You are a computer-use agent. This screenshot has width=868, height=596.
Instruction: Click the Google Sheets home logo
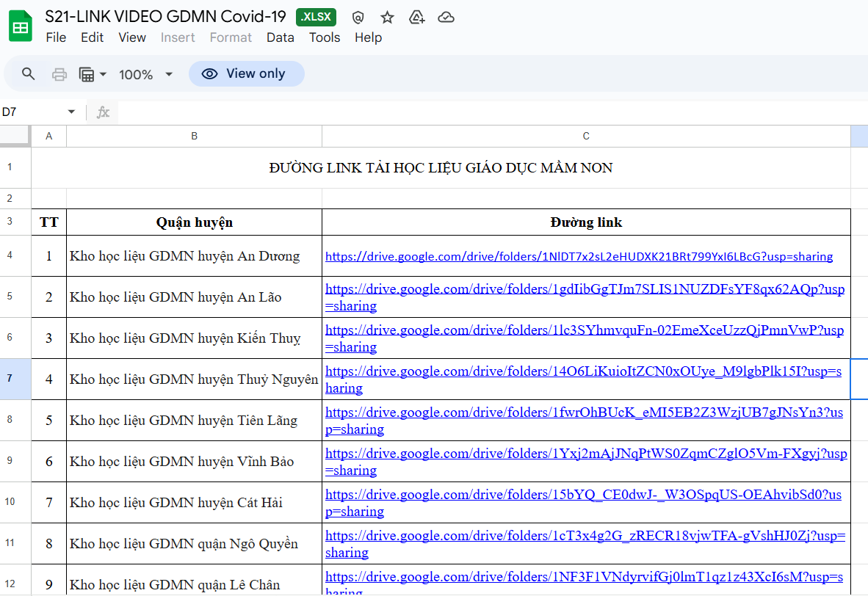coord(21,27)
